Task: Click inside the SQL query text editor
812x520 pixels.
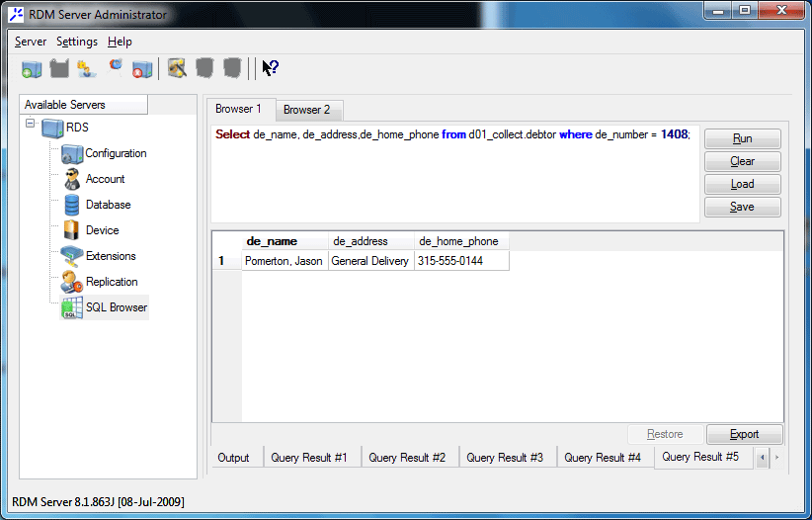Action: click(x=455, y=174)
